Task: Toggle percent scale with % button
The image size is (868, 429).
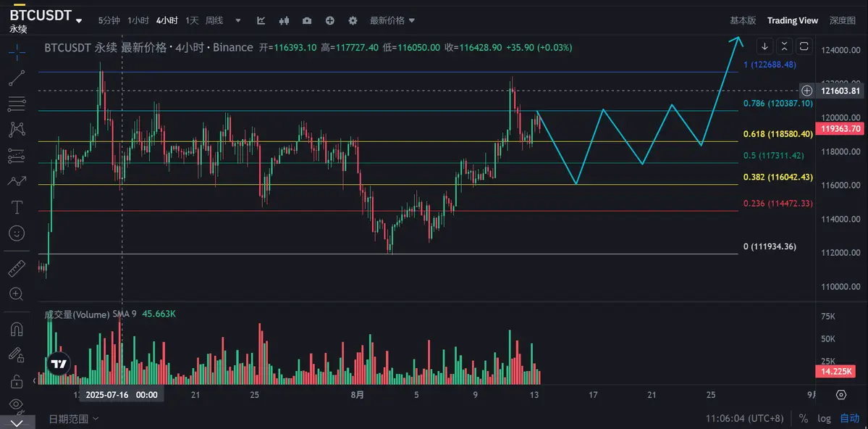Action: [804, 418]
